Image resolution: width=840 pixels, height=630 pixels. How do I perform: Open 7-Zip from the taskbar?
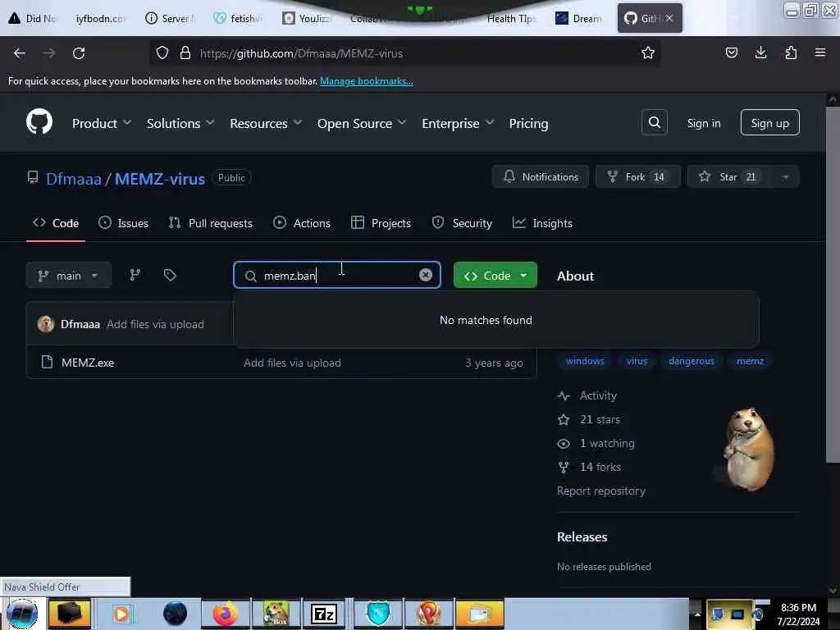(x=324, y=614)
